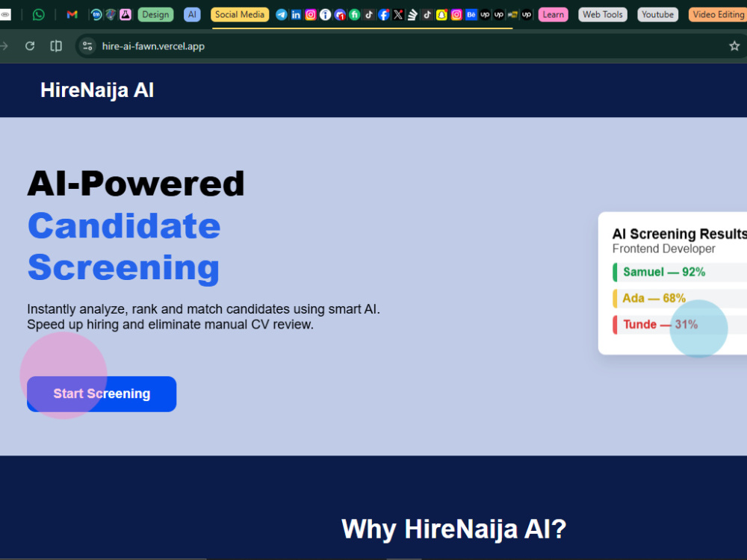Click the blue Candidate headline word

pos(124,225)
